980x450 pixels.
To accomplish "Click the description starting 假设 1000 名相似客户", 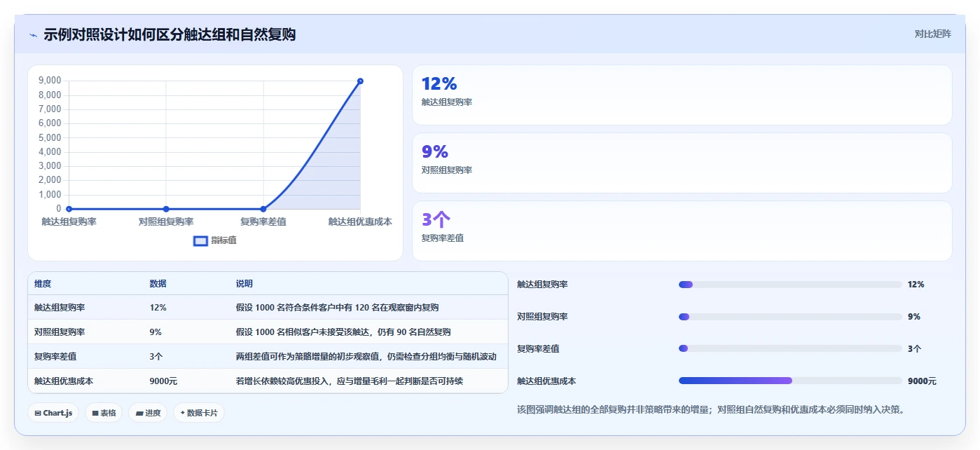I will [343, 332].
